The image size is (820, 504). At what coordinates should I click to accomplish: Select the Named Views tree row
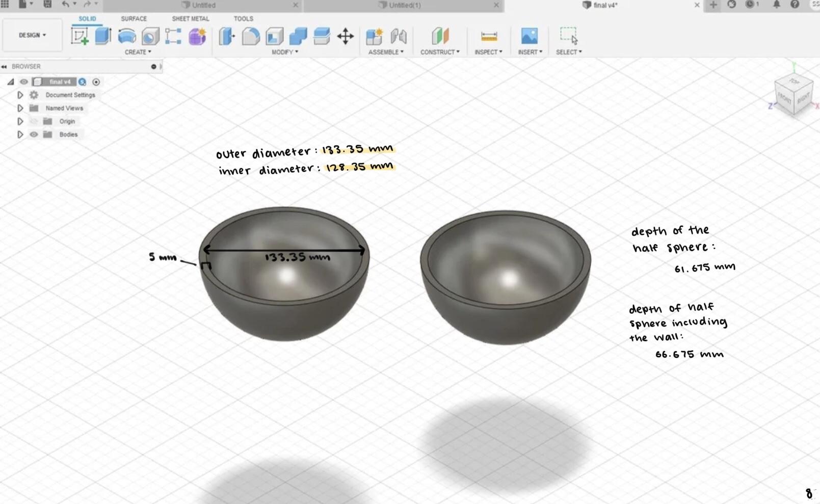pos(64,108)
